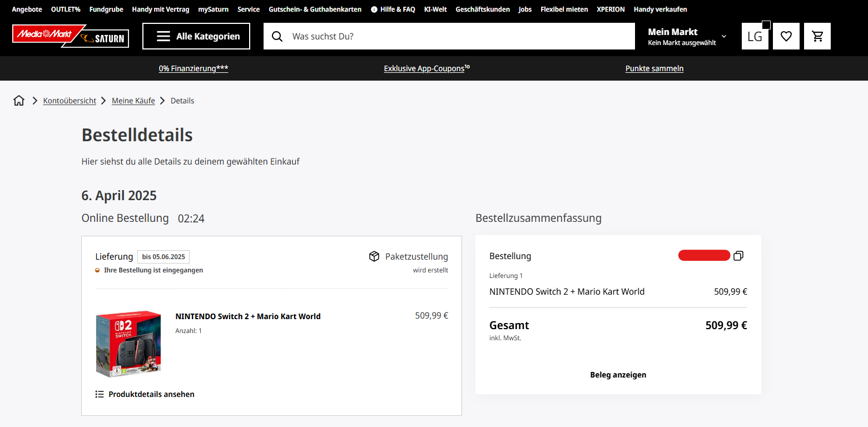Open the LG account avatar
Image resolution: width=868 pixels, height=427 pixels.
pyautogui.click(x=755, y=36)
